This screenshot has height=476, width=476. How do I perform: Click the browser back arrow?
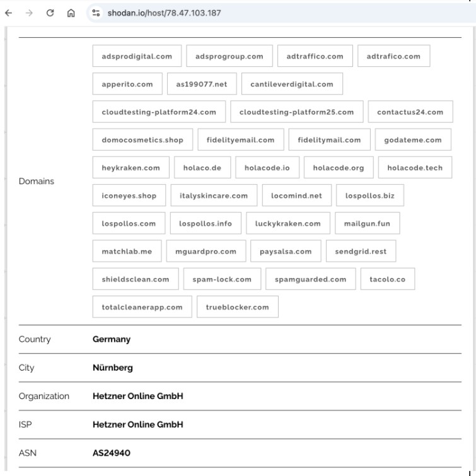click(x=9, y=13)
